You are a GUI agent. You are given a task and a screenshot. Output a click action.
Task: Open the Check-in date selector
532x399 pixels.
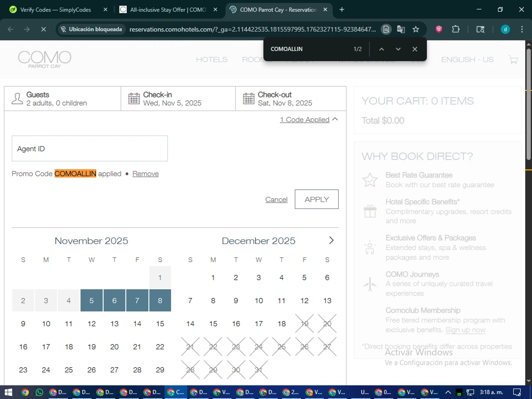(178, 99)
